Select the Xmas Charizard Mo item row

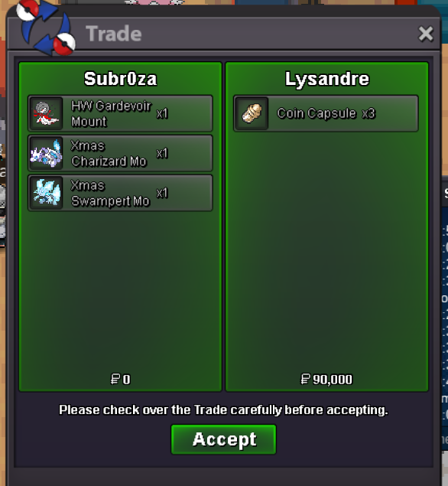click(121, 153)
